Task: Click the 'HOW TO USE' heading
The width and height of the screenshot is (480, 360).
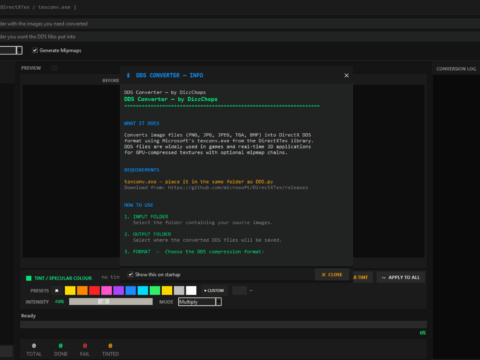Action: click(139, 205)
